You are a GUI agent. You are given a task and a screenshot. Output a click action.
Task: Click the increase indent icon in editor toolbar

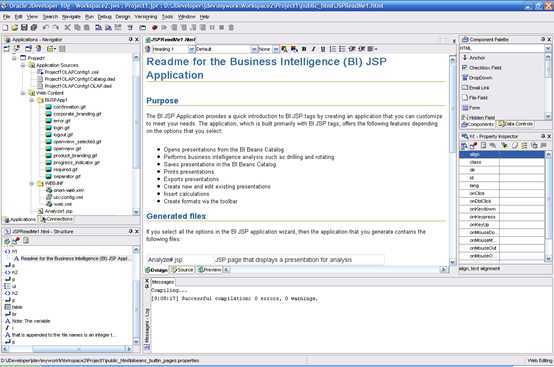361,49
